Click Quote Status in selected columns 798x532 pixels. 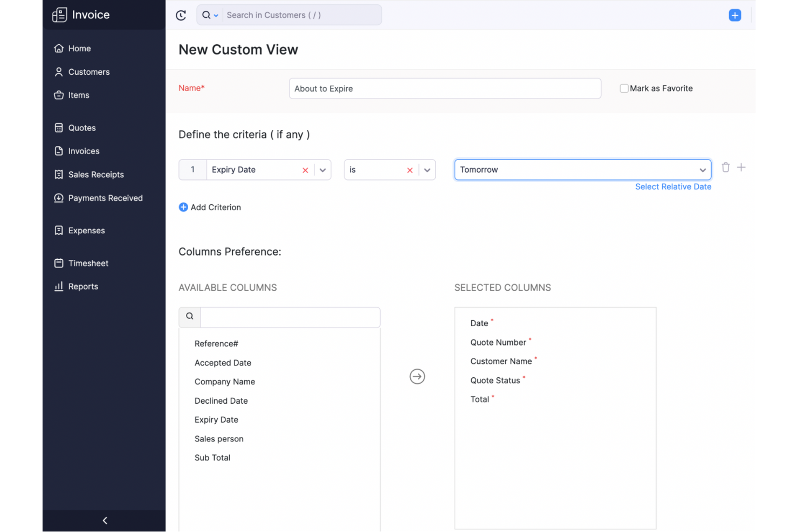(495, 381)
